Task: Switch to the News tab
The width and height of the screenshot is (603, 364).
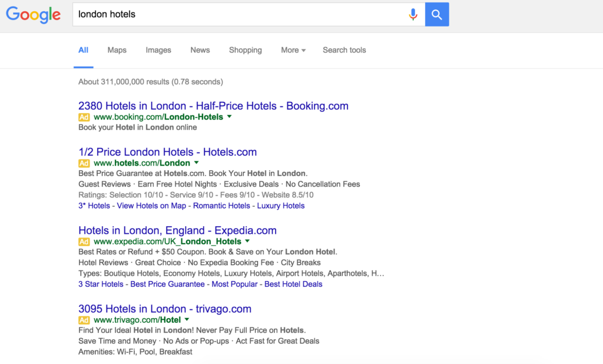Action: (x=200, y=50)
